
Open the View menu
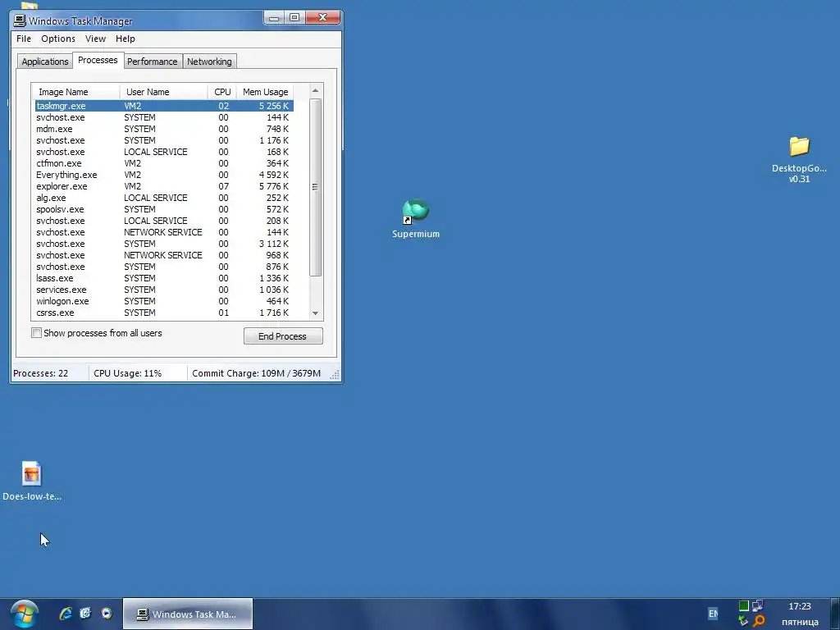(95, 39)
